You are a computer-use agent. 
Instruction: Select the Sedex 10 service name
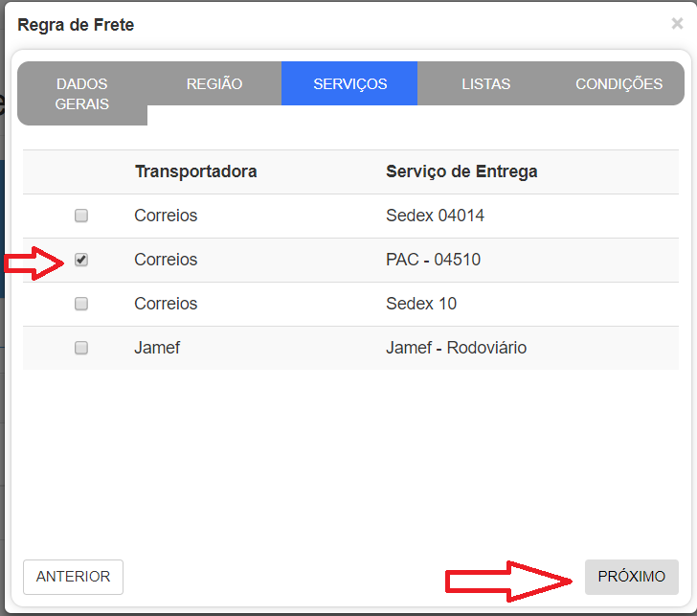point(421,304)
